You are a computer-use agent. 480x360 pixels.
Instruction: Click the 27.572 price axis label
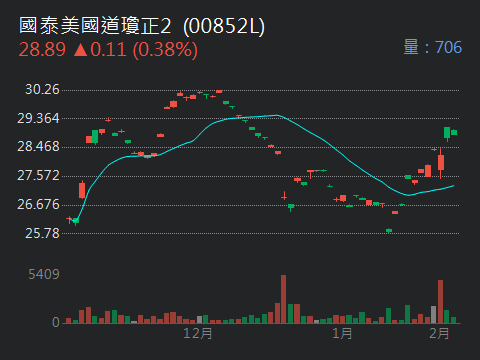tap(38, 175)
